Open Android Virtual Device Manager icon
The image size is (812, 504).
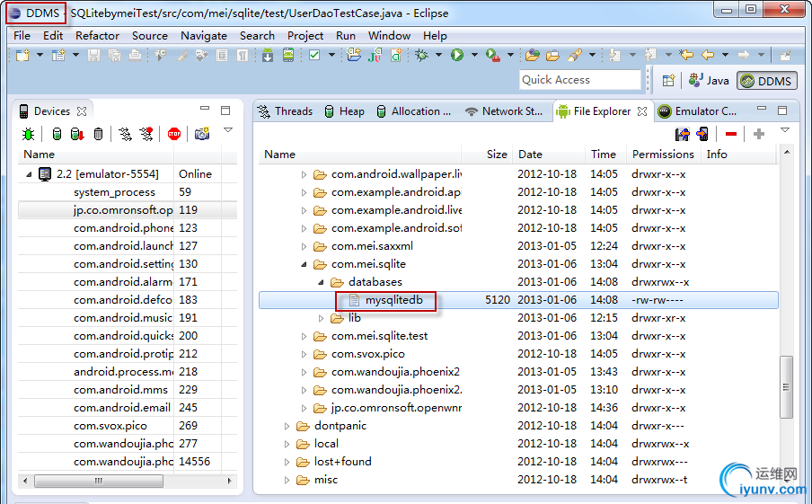point(288,55)
